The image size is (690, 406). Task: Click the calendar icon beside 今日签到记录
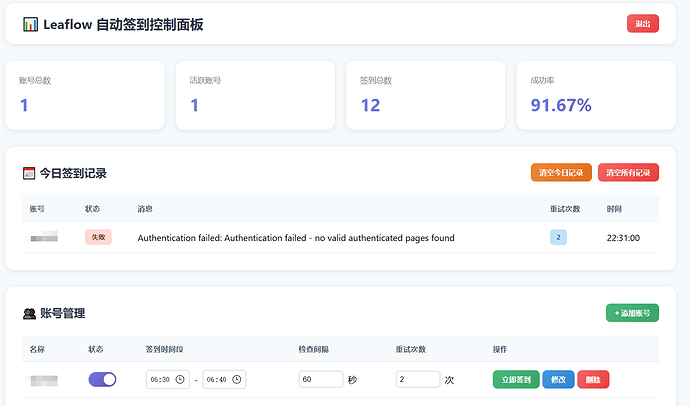[x=29, y=173]
